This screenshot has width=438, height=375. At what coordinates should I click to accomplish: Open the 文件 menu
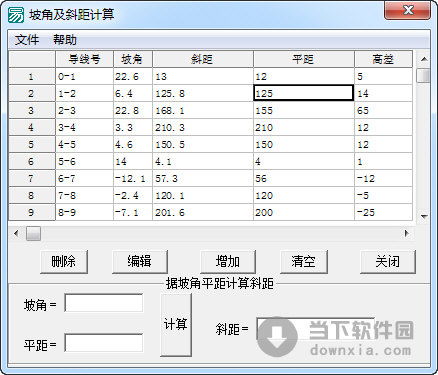tap(27, 40)
